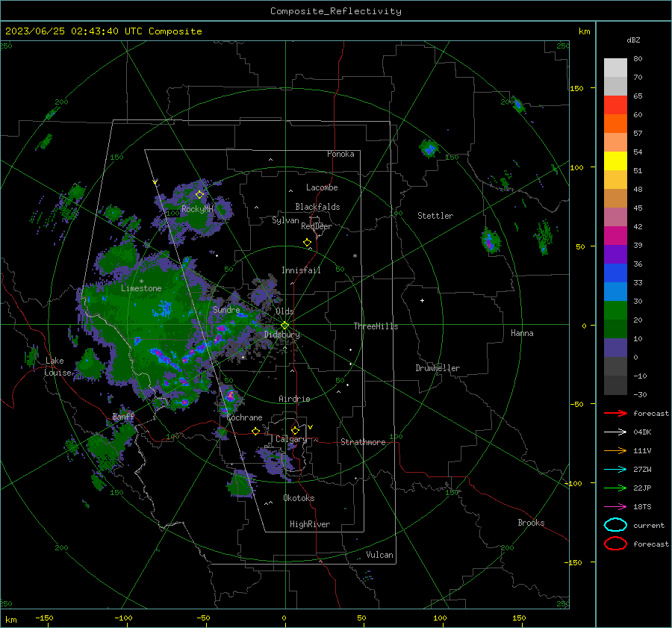Click the dBZ legend heading
Image resolution: width=672 pixels, height=628 pixels.
pyautogui.click(x=633, y=40)
